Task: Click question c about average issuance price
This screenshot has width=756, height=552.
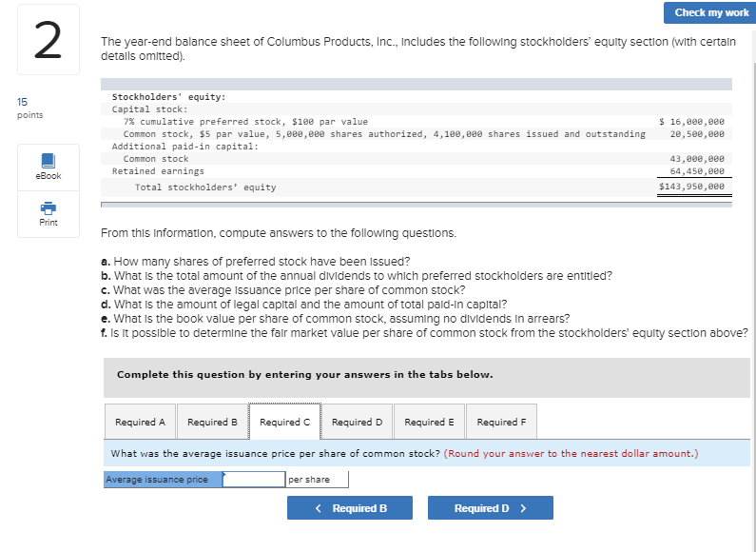Action: click(283, 290)
